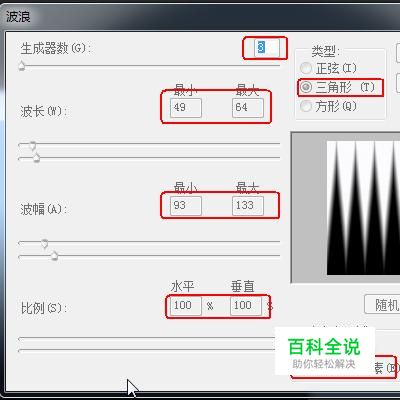Click the 比例 垂直 field showing 100
The image size is (400, 400).
pos(246,305)
